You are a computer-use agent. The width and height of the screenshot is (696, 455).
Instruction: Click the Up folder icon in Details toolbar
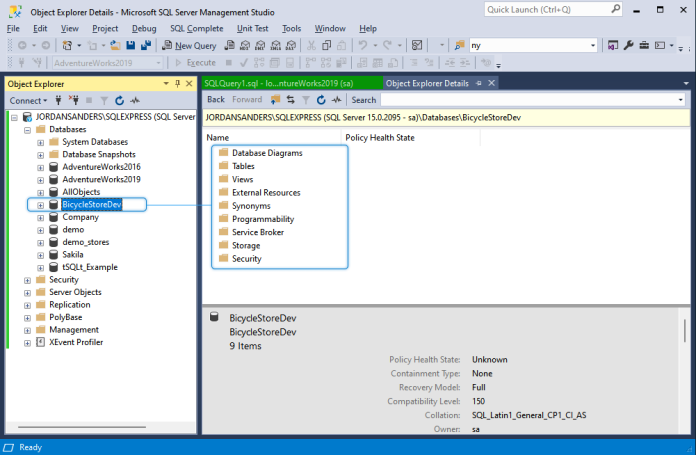(x=276, y=100)
